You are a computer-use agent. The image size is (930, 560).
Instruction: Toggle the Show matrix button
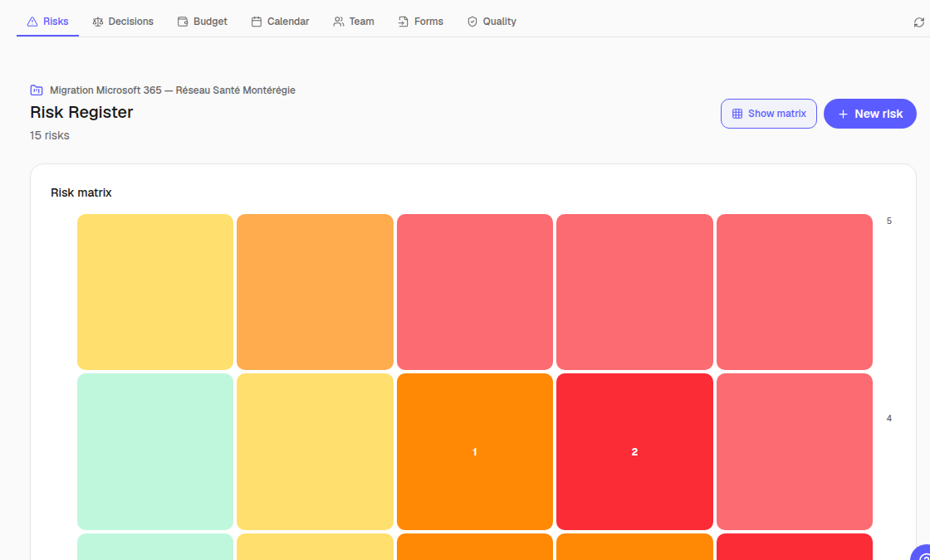pos(769,114)
